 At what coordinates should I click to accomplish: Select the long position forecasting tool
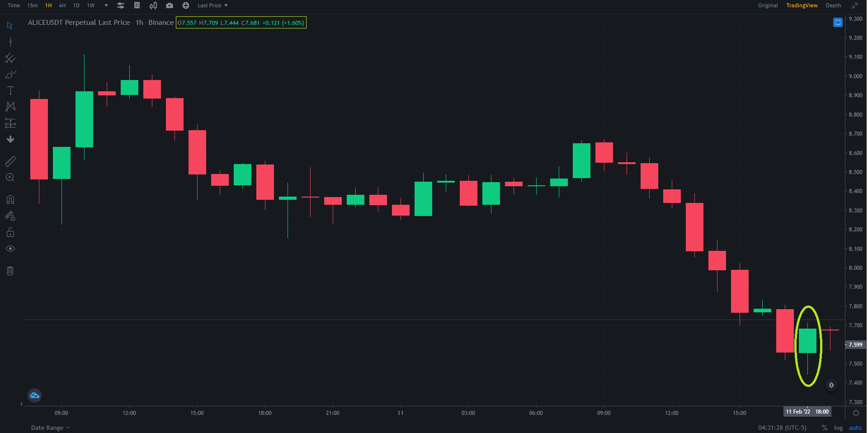click(x=10, y=123)
